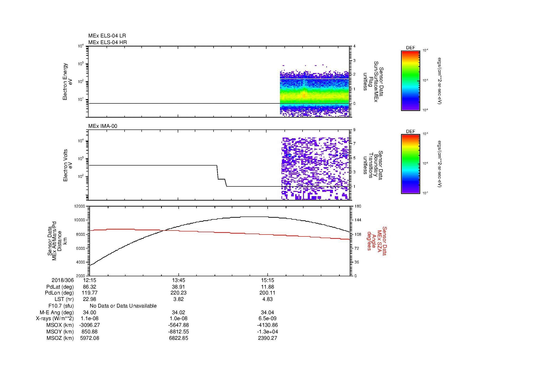
Task: Click the MSOY value '-8812.55'
Action: point(179,332)
